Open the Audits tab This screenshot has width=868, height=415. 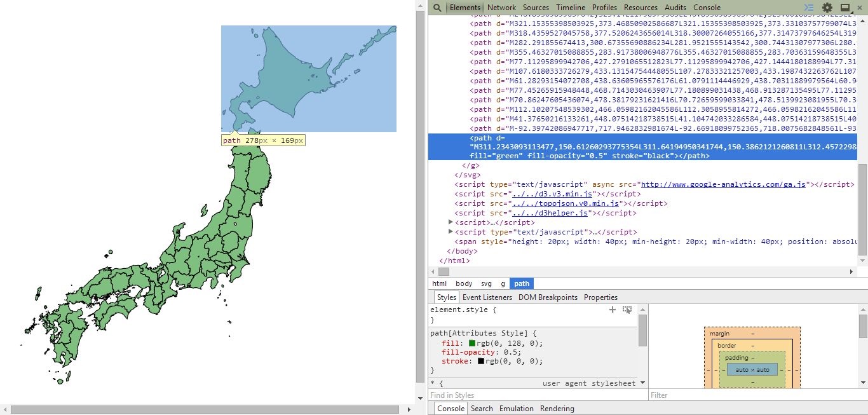pyautogui.click(x=675, y=8)
